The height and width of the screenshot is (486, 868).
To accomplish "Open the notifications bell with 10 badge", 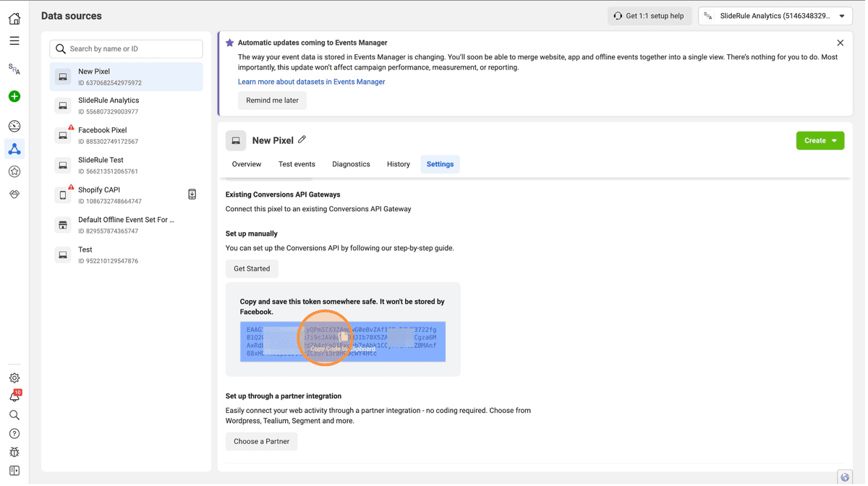I will point(14,397).
